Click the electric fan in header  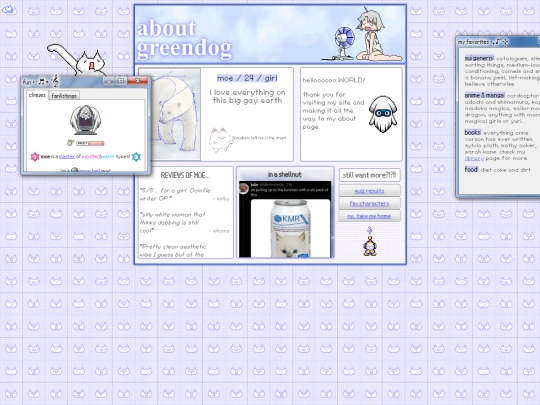coord(342,44)
